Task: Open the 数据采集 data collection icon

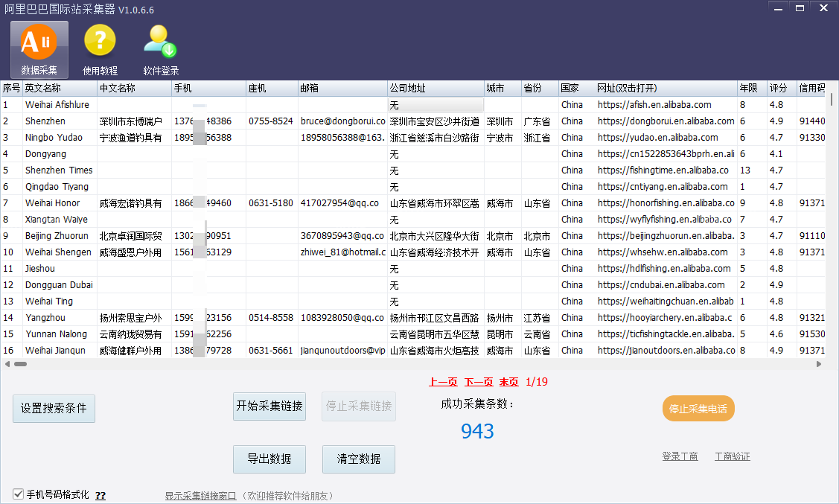Action: pos(39,50)
